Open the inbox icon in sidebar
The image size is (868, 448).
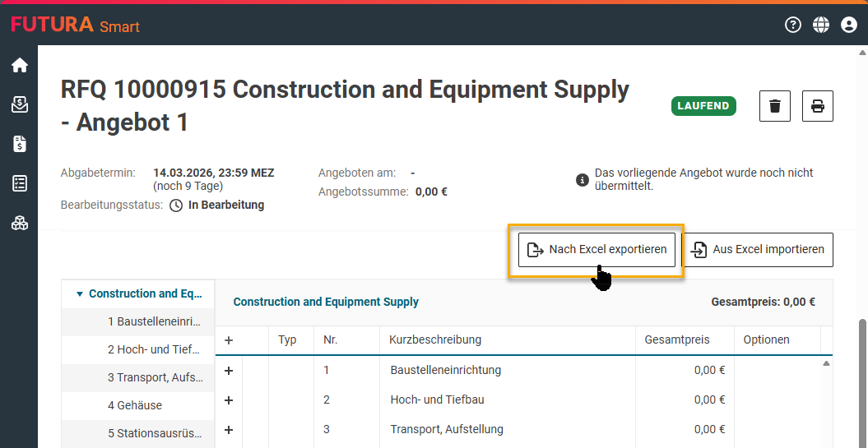pos(19,104)
